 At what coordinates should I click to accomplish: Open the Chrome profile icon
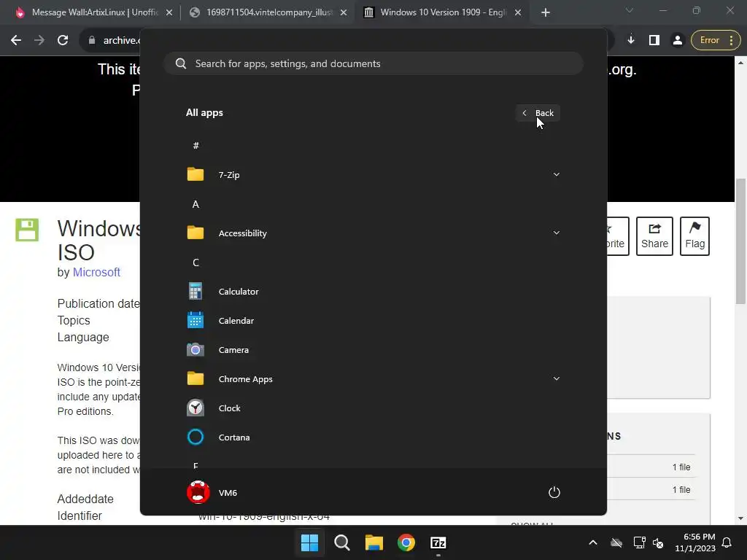pos(678,41)
